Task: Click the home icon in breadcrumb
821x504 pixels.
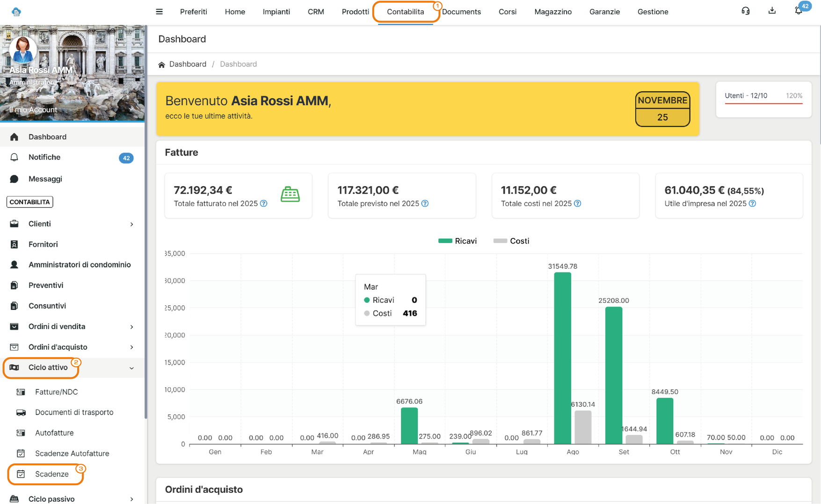Action: (161, 65)
